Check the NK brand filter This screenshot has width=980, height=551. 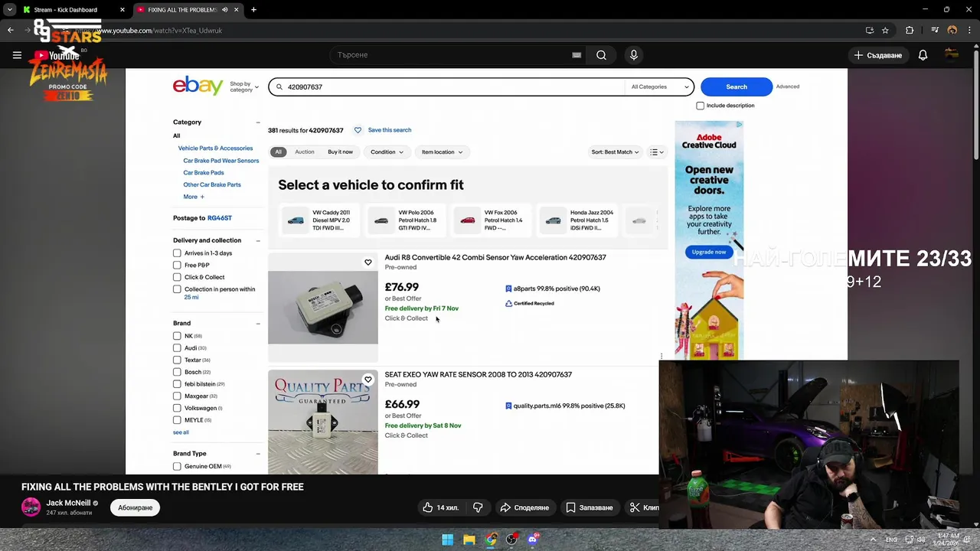click(177, 336)
